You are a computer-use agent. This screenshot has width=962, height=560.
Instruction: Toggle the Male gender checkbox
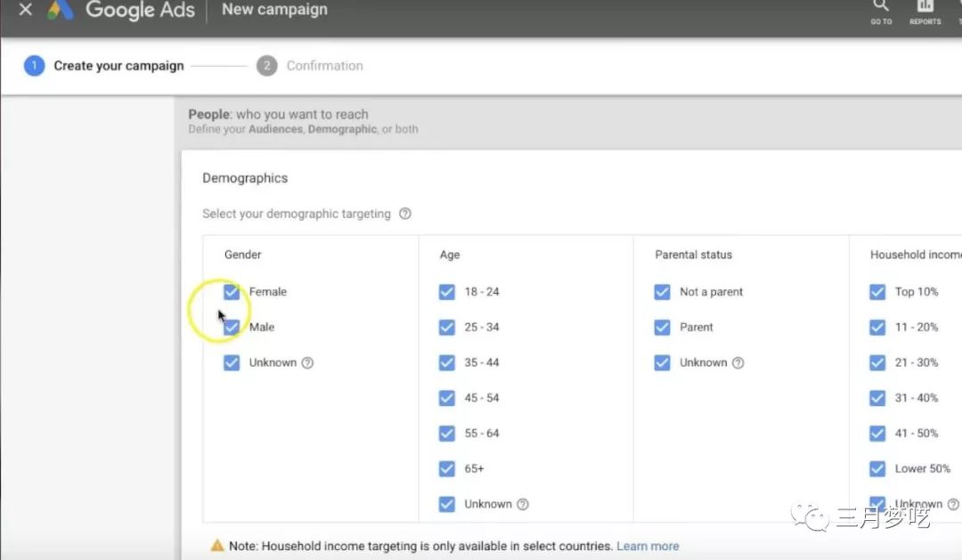point(232,328)
